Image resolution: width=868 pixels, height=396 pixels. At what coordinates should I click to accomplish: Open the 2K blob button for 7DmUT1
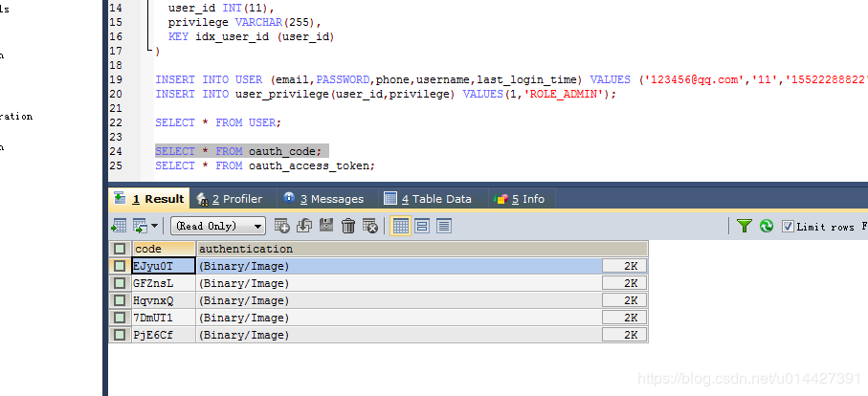pyautogui.click(x=624, y=318)
